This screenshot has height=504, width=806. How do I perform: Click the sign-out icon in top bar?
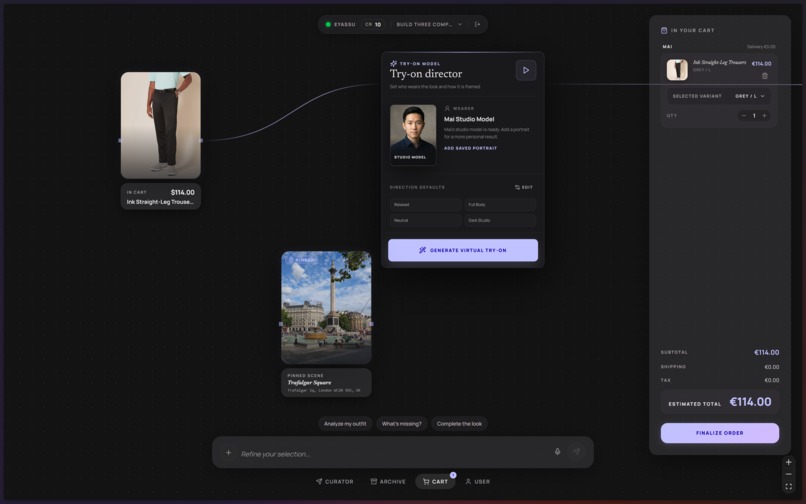[x=478, y=24]
